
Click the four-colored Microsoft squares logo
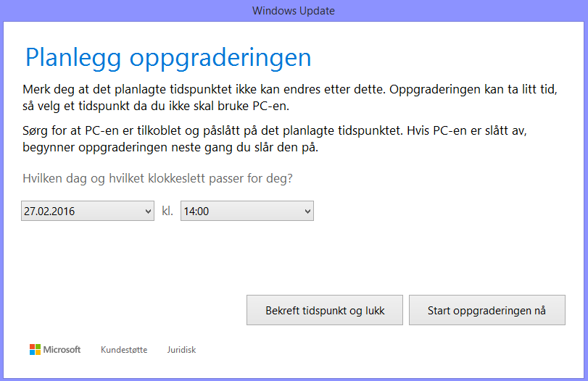(x=35, y=350)
